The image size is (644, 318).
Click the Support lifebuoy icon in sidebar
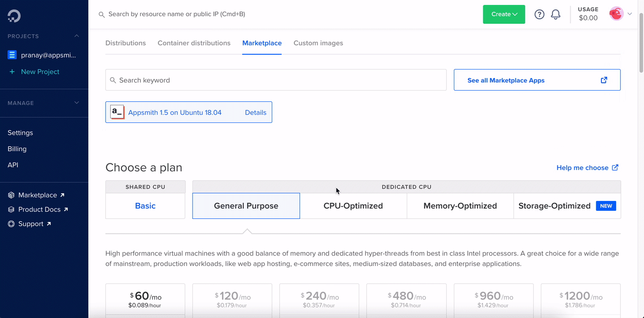[11, 224]
